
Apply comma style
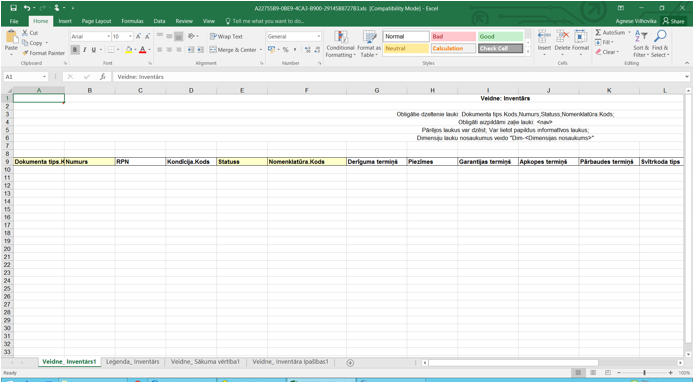(295, 50)
